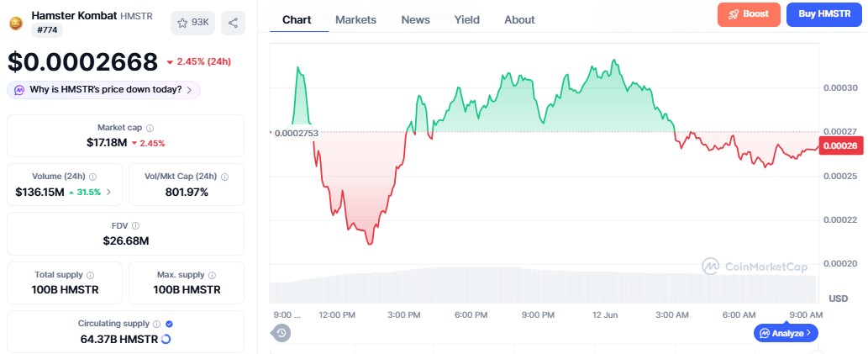Image resolution: width=868 pixels, height=354 pixels.
Task: Click the info icon next to Volume (24h)
Action: click(93, 177)
